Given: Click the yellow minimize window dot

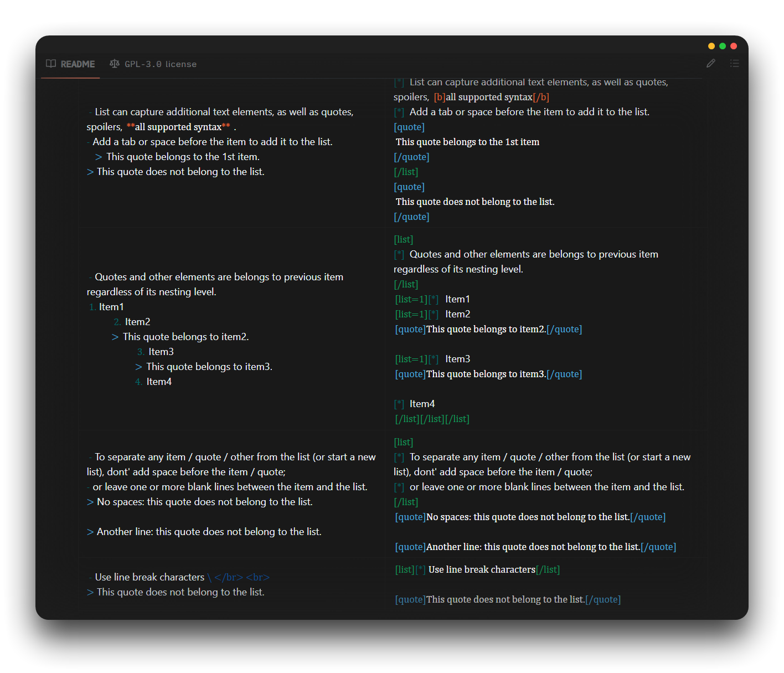Looking at the screenshot, I should pos(711,46).
